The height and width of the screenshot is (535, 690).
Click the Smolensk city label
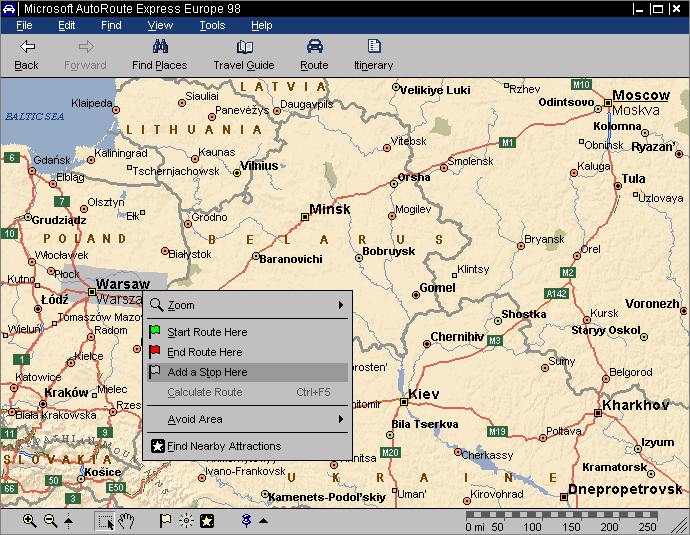tap(470, 161)
